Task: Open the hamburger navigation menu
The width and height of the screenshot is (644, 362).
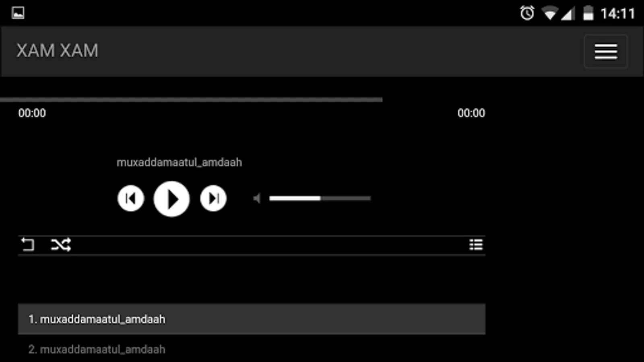Action: (x=606, y=51)
